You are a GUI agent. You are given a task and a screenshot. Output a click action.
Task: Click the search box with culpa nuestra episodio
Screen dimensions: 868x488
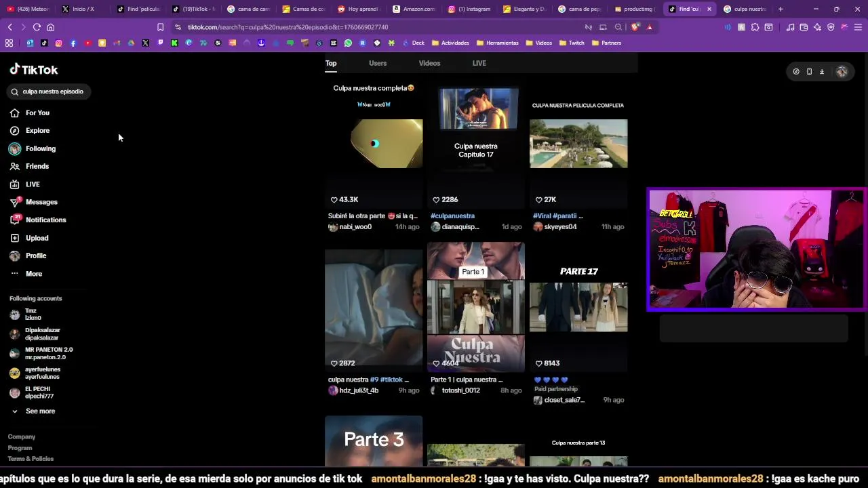point(50,91)
